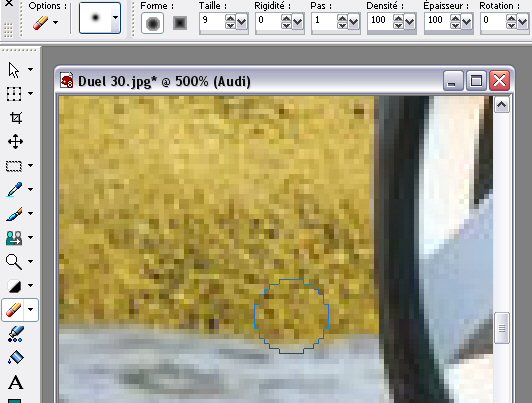Click the Densité value field

click(380, 21)
